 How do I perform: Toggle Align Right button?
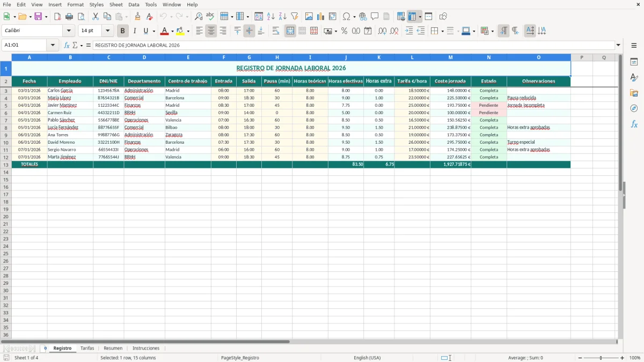click(x=223, y=31)
